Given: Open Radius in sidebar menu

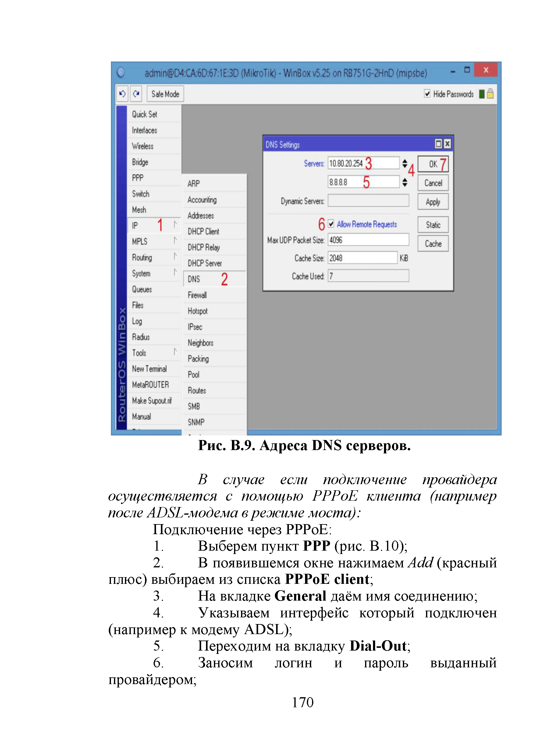Looking at the screenshot, I should click(154, 338).
